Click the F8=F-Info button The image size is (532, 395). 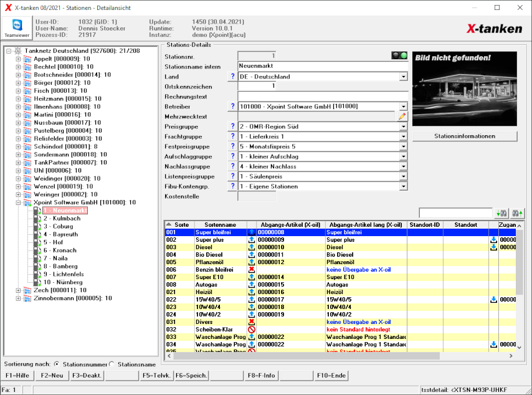pyautogui.click(x=261, y=376)
